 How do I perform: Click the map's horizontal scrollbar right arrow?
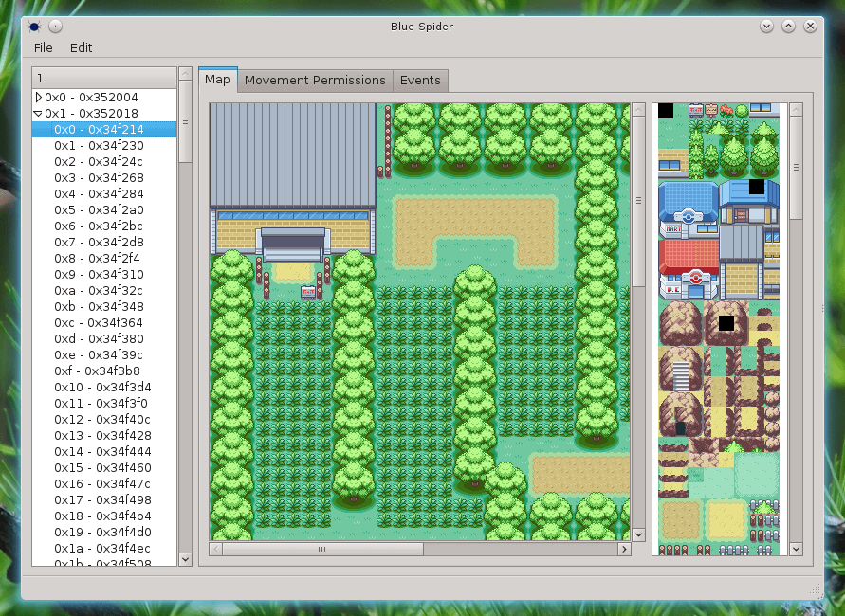click(624, 549)
